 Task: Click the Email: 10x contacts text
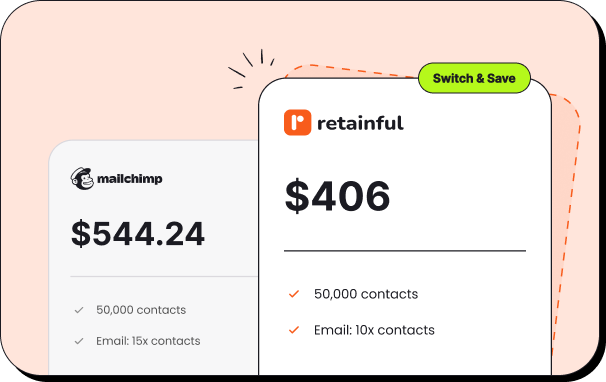point(374,330)
